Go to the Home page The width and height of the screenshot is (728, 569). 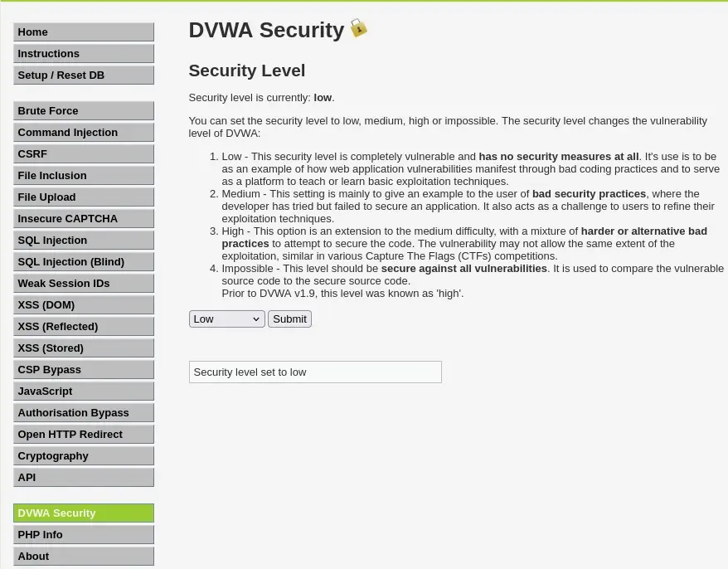tap(84, 32)
